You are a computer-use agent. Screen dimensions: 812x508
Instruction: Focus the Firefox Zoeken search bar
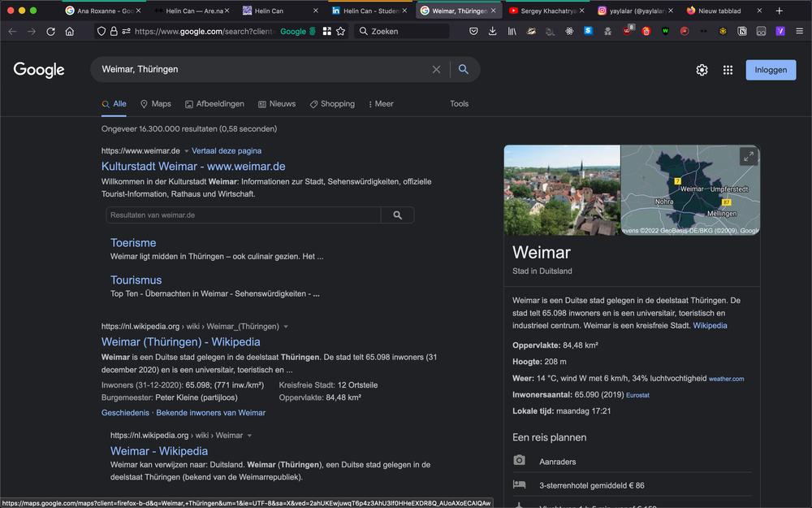pos(402,32)
